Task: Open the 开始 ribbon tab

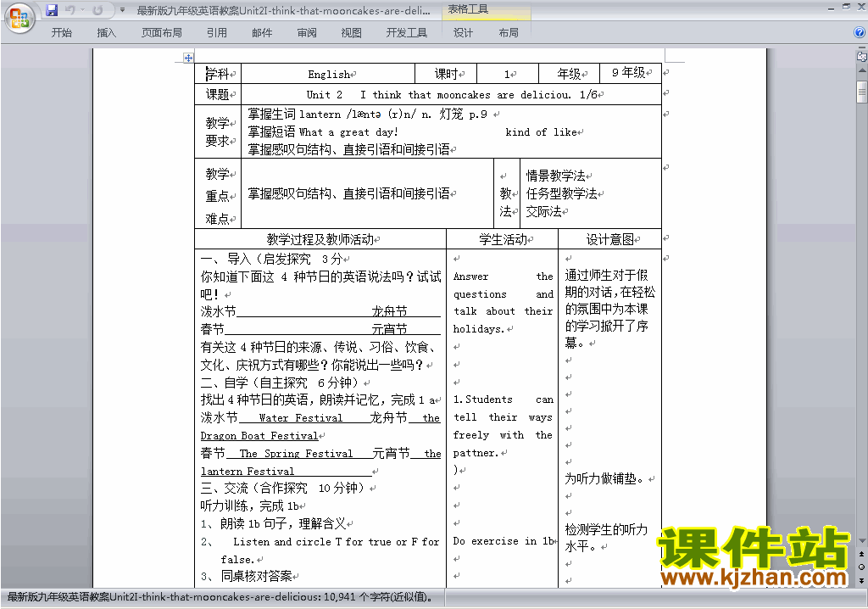Action: pos(61,33)
